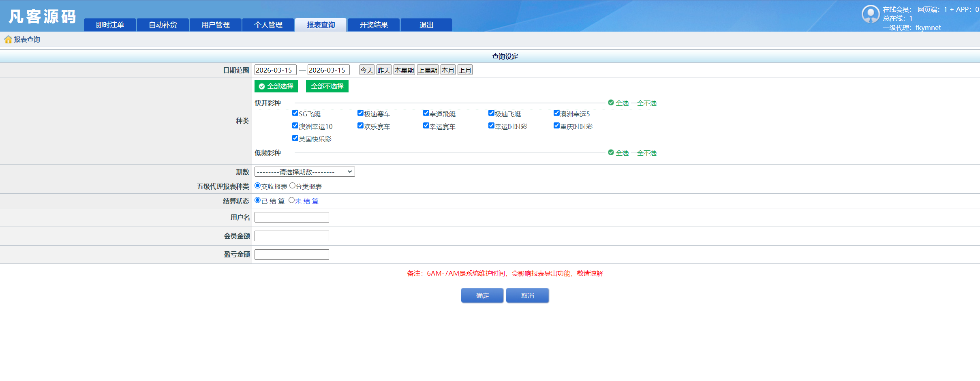The height and width of the screenshot is (381, 980).
Task: Click the 确定 submit button
Action: [482, 295]
